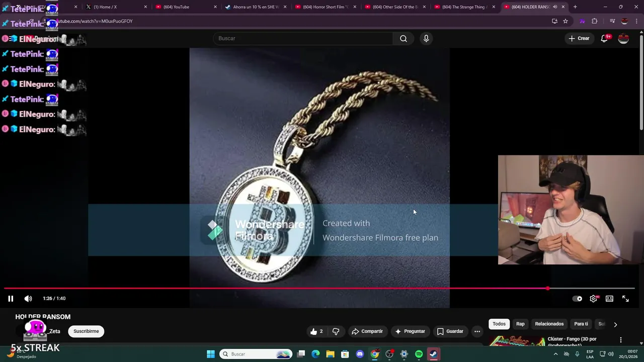Click the YouTube search magnifier button

(x=404, y=39)
